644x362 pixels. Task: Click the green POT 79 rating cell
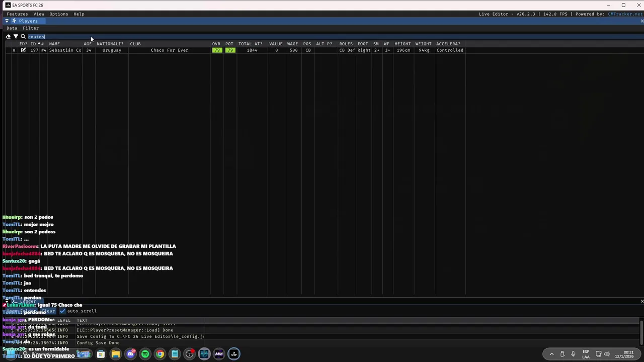tap(230, 50)
